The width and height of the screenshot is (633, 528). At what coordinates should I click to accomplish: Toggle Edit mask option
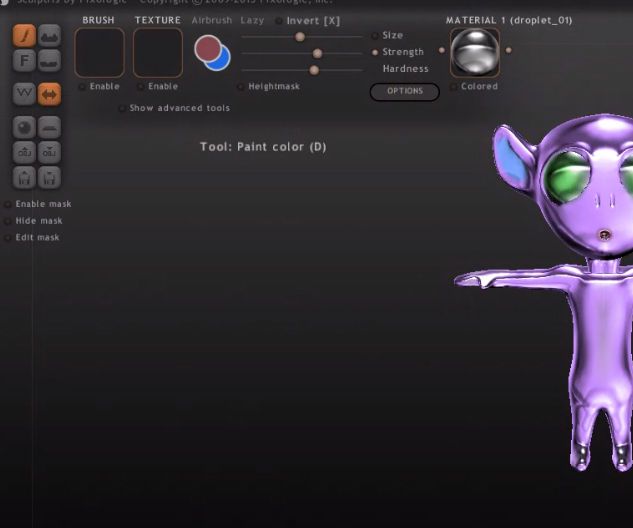click(7, 238)
